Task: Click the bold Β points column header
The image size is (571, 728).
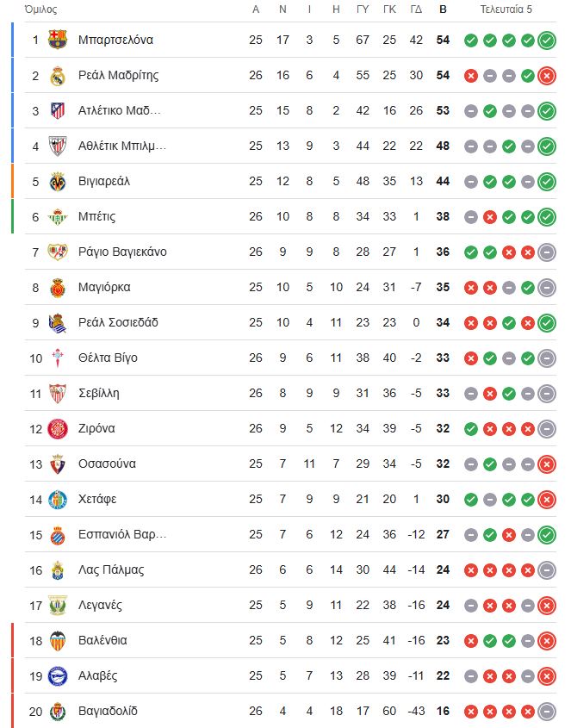Action: click(443, 9)
